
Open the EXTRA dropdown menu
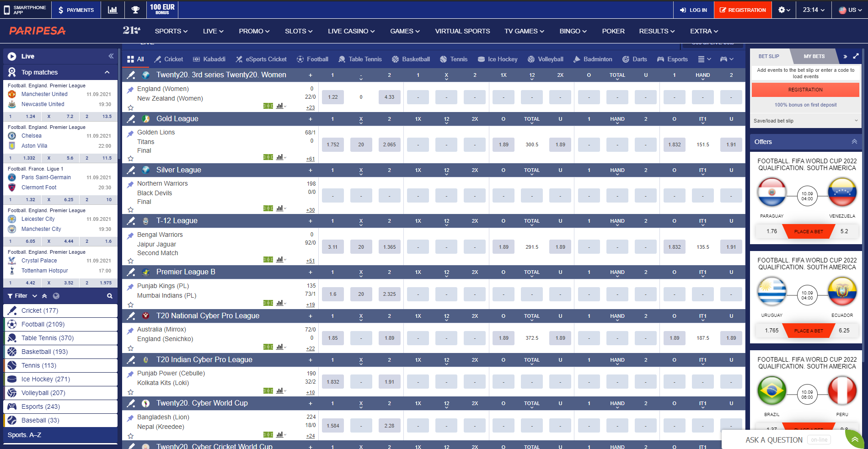point(704,31)
